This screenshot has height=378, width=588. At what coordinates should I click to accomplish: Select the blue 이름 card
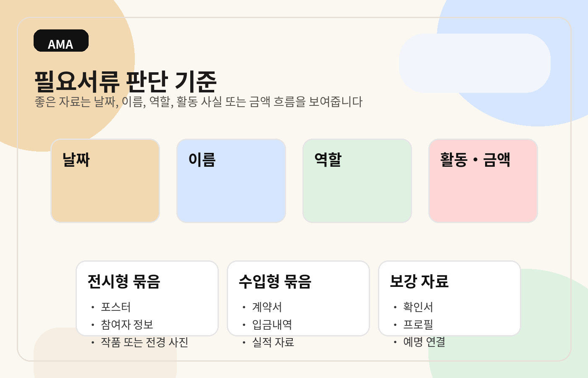[231, 181]
